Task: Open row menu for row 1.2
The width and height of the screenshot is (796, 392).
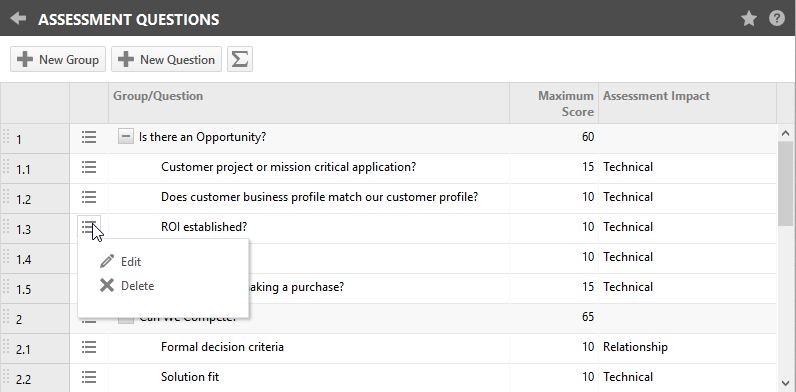Action: pyautogui.click(x=89, y=197)
